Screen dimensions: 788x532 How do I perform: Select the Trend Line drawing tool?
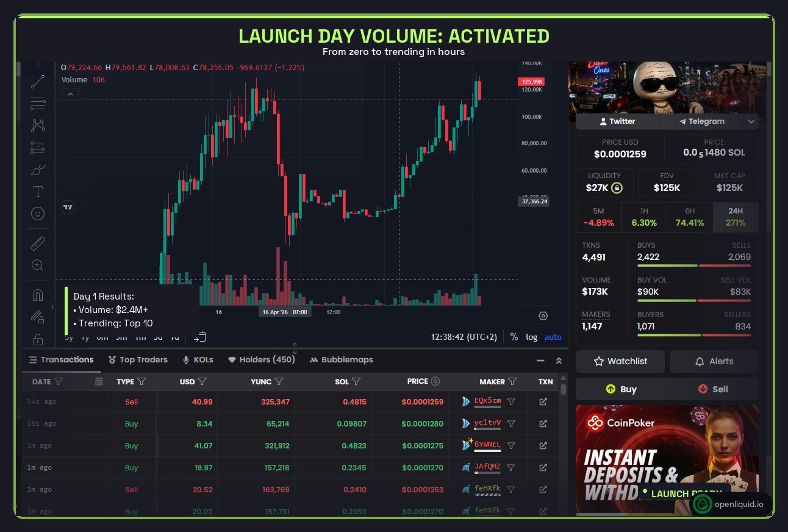(37, 81)
